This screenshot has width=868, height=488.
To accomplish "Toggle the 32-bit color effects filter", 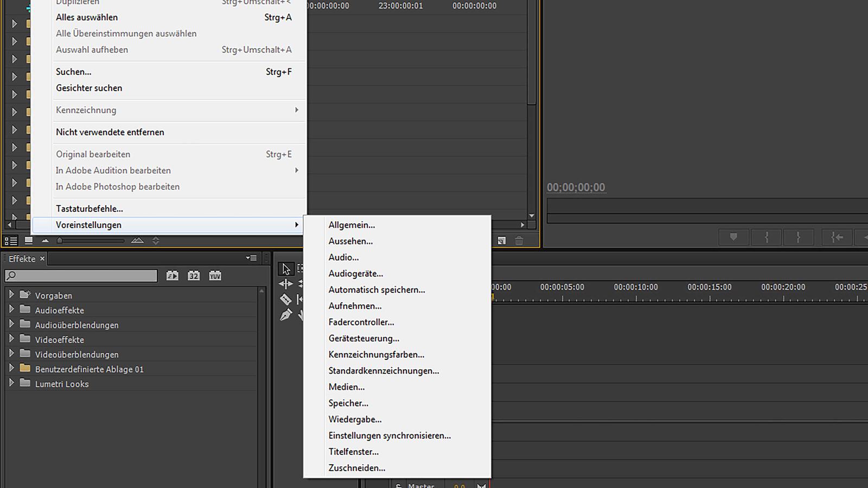I will (194, 276).
